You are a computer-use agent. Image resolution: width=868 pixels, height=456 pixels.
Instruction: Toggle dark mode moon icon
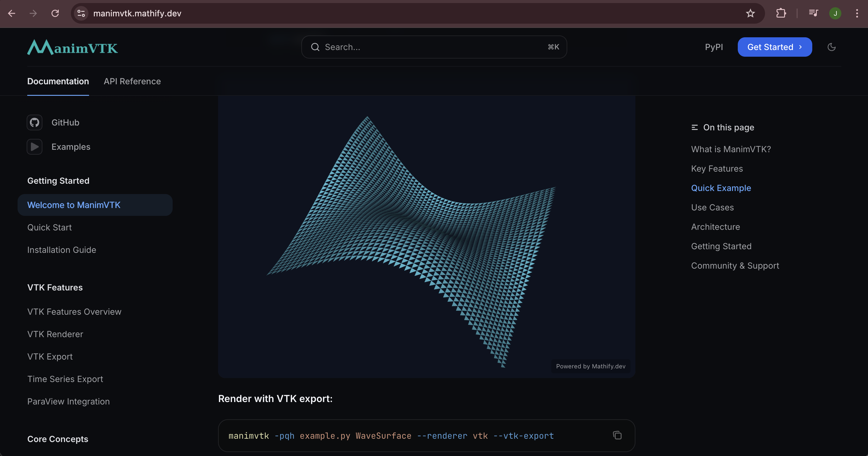point(831,47)
